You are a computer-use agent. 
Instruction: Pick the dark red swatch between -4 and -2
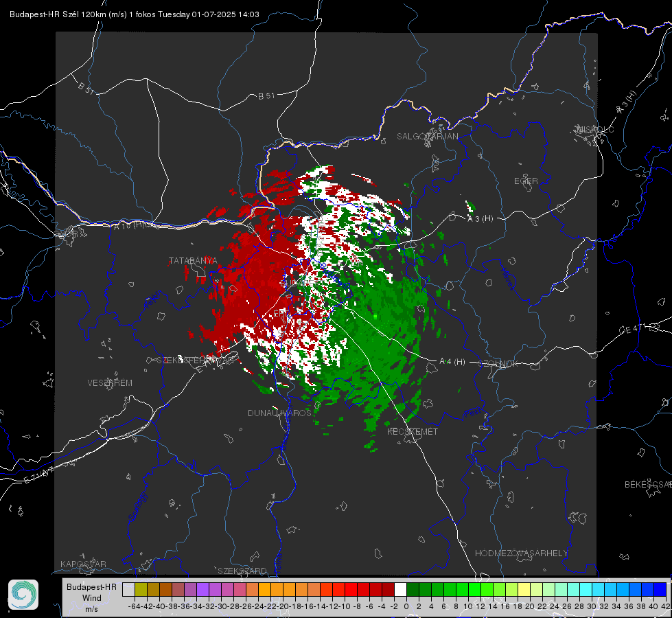[388, 589]
